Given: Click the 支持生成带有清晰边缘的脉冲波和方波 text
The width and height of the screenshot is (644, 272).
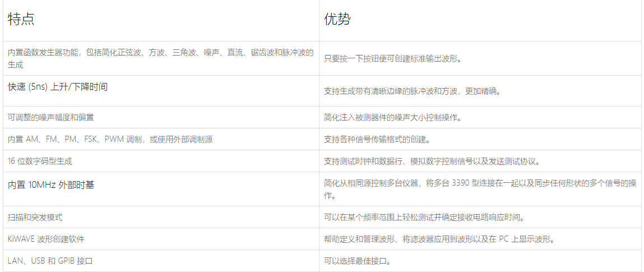Looking at the screenshot, I should pyautogui.click(x=412, y=91).
